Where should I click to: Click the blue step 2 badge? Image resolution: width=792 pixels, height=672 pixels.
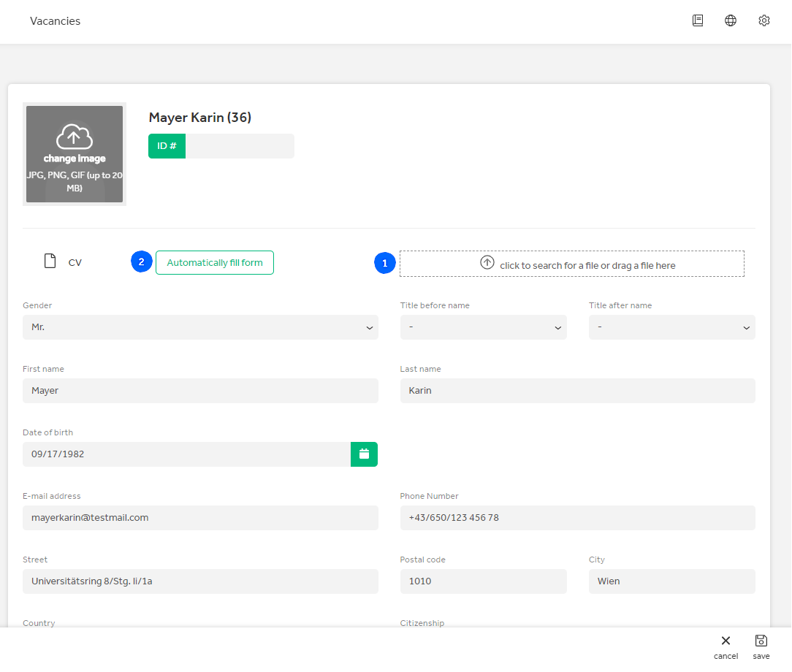[x=142, y=261]
